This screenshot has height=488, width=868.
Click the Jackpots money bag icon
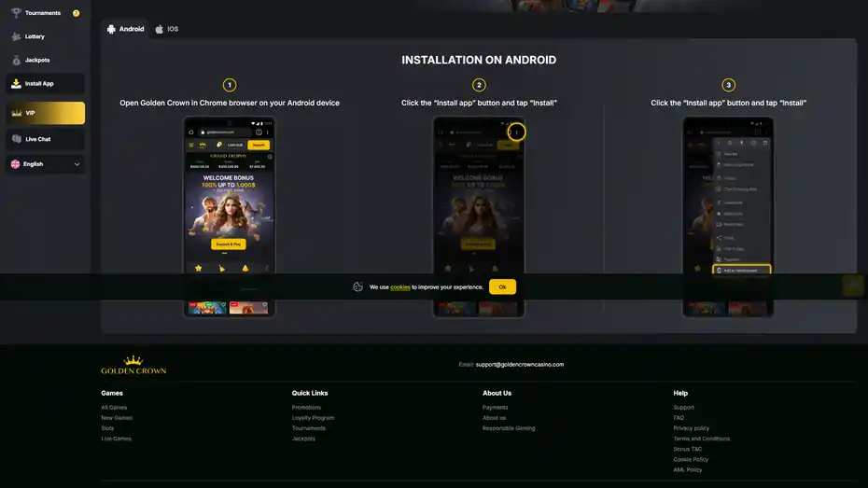(x=16, y=60)
